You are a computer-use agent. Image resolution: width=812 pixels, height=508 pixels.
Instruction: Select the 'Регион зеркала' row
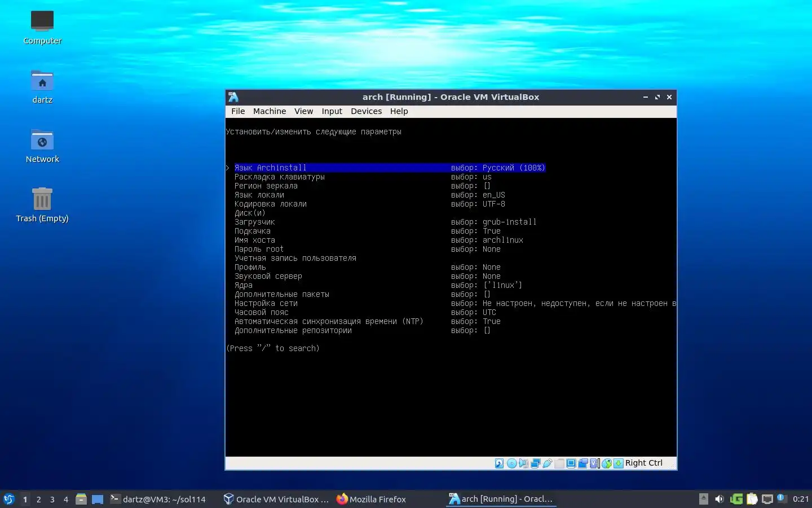point(363,186)
